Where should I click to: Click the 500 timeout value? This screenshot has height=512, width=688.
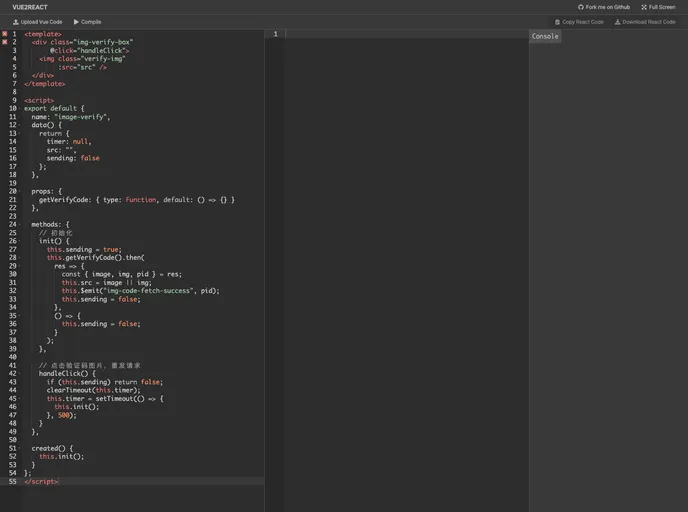[x=64, y=415]
